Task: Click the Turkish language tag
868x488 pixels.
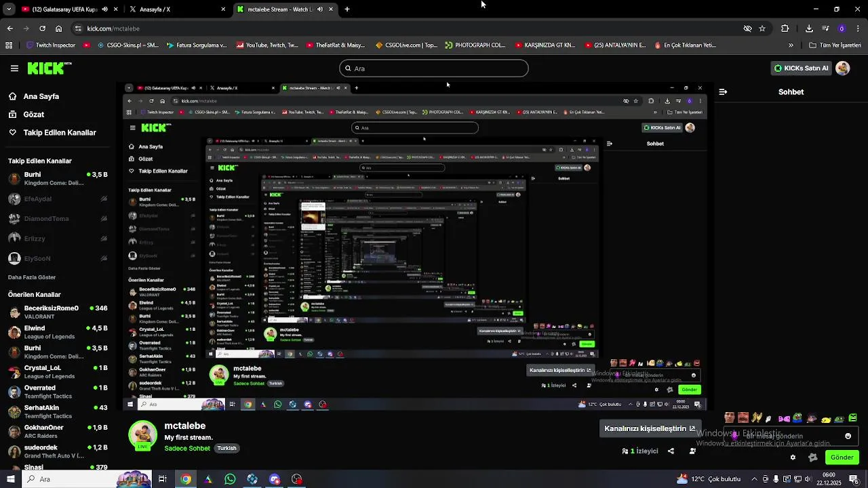Action: (226, 448)
